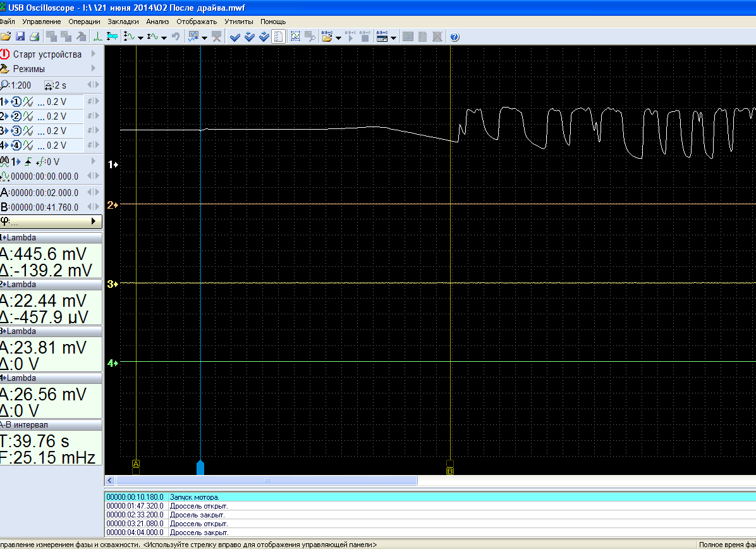Expand the Режимы submenu arrow
Screen dimensions: 756x549
(x=94, y=68)
